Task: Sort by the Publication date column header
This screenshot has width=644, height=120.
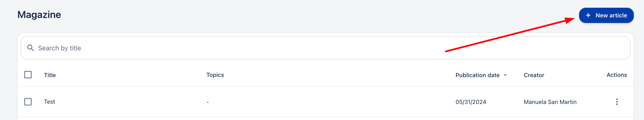Action: coord(477,75)
